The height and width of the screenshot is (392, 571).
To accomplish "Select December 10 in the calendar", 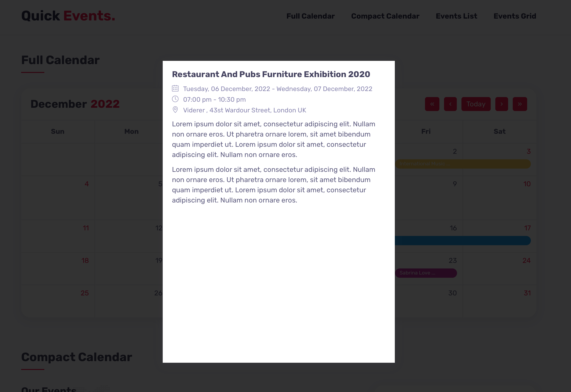I will (526, 184).
